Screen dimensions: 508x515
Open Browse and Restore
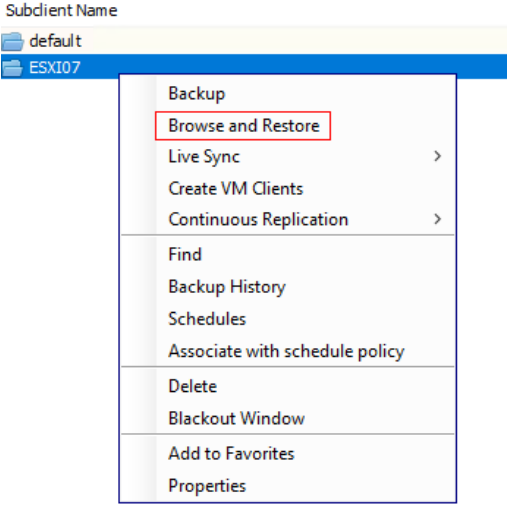tap(244, 126)
